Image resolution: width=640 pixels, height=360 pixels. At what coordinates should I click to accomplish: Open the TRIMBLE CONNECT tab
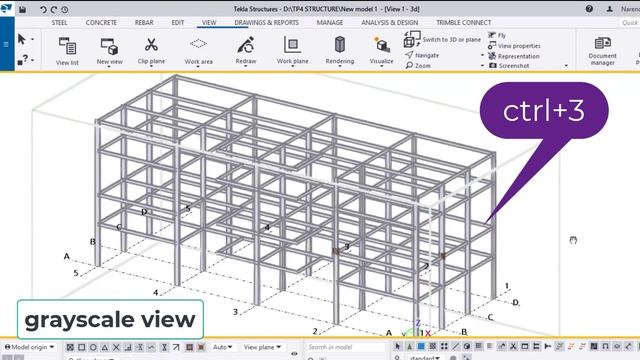(x=464, y=23)
